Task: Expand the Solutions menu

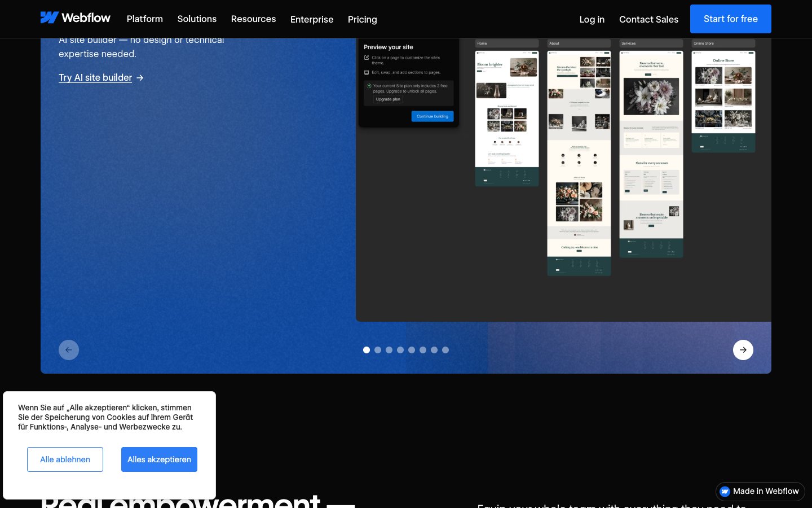Action: coord(197,19)
